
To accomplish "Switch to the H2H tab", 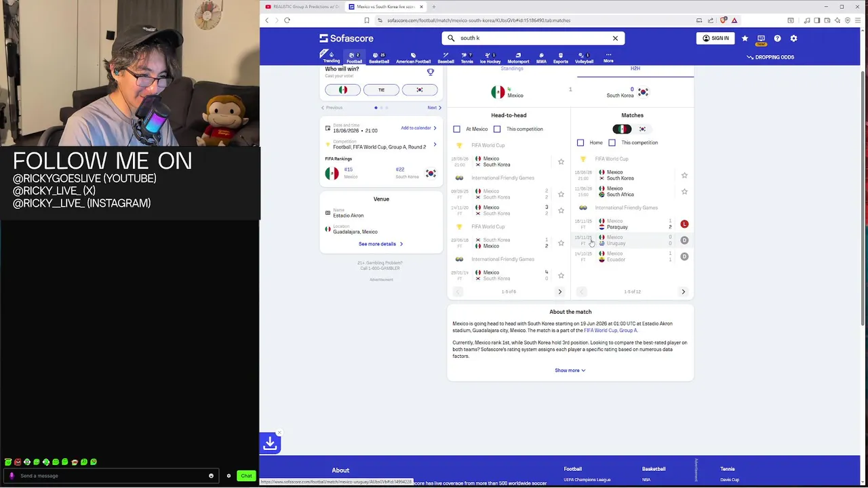I will coord(635,69).
